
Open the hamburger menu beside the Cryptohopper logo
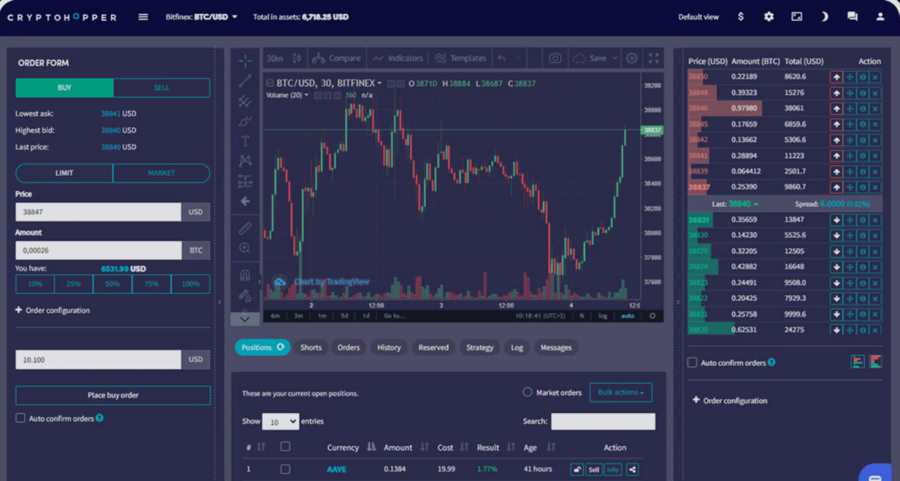click(x=143, y=17)
